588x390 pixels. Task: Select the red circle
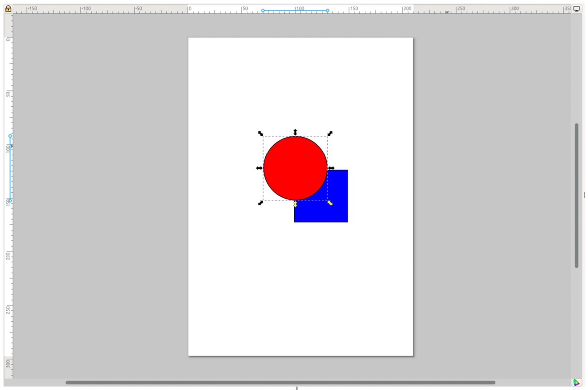295,168
